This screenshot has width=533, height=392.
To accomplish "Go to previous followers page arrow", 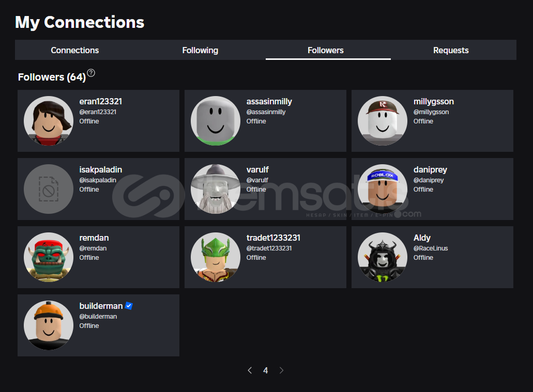I will point(250,370).
